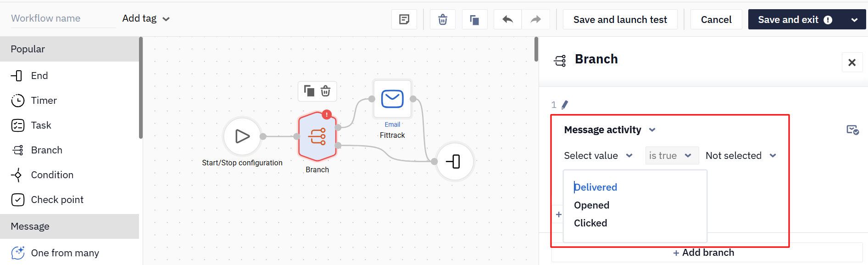Click the Start node output connector

263,136
